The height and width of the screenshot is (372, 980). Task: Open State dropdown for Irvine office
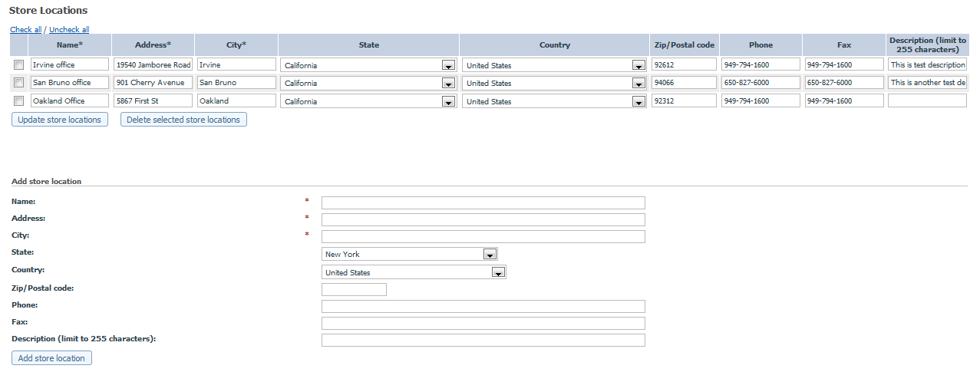tap(448, 66)
